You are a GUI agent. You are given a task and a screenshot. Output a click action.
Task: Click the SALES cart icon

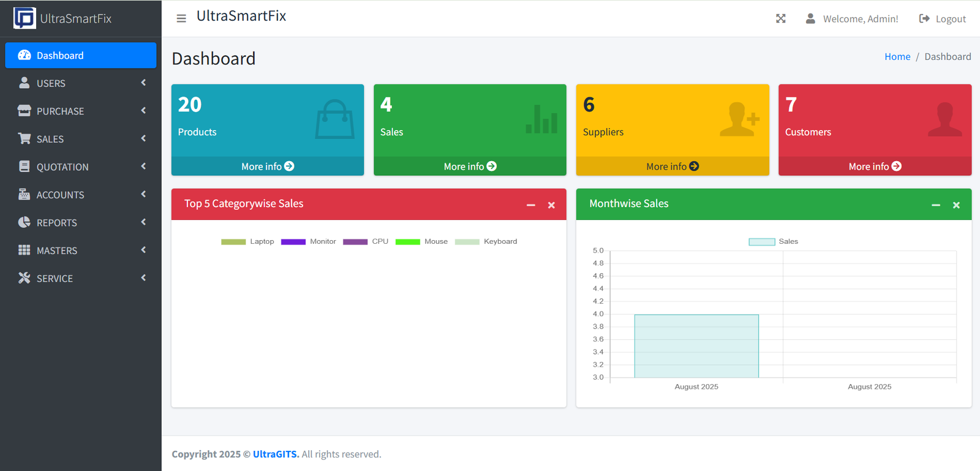tap(24, 138)
